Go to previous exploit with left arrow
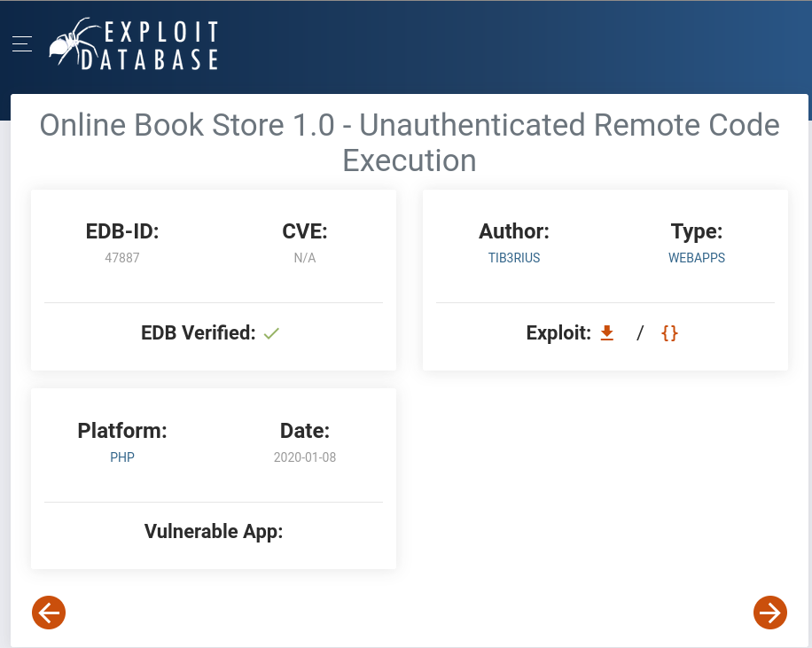The width and height of the screenshot is (812, 648). [49, 612]
